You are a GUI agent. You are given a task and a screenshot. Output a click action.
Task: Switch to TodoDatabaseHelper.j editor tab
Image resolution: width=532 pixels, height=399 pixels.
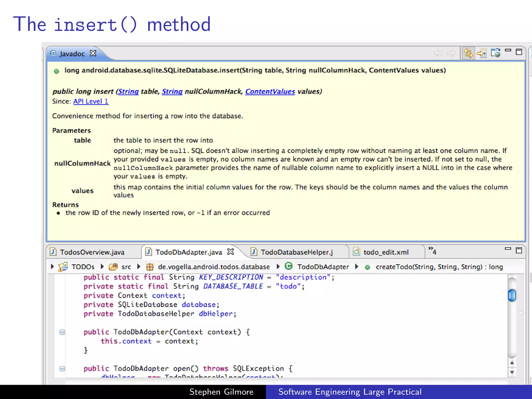click(x=297, y=252)
